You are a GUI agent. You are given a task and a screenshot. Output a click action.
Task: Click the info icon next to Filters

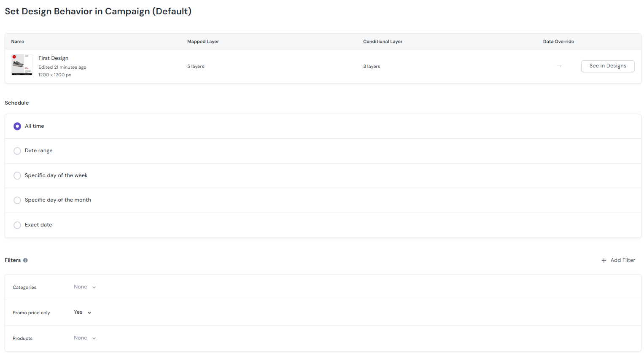(25, 260)
